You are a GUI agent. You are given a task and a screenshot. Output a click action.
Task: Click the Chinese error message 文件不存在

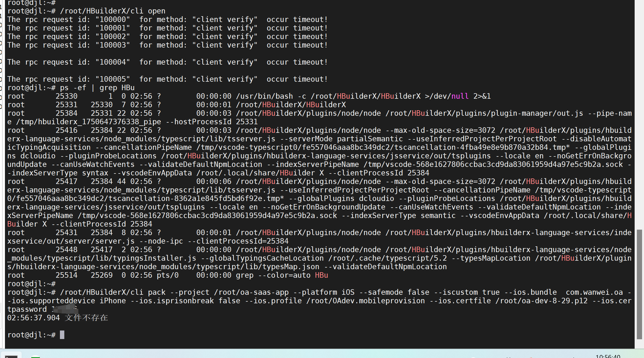86,318
